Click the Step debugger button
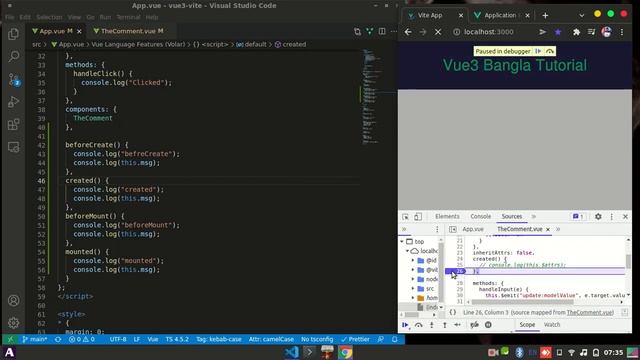Screen dimensions: 640x360 [x=458, y=325]
